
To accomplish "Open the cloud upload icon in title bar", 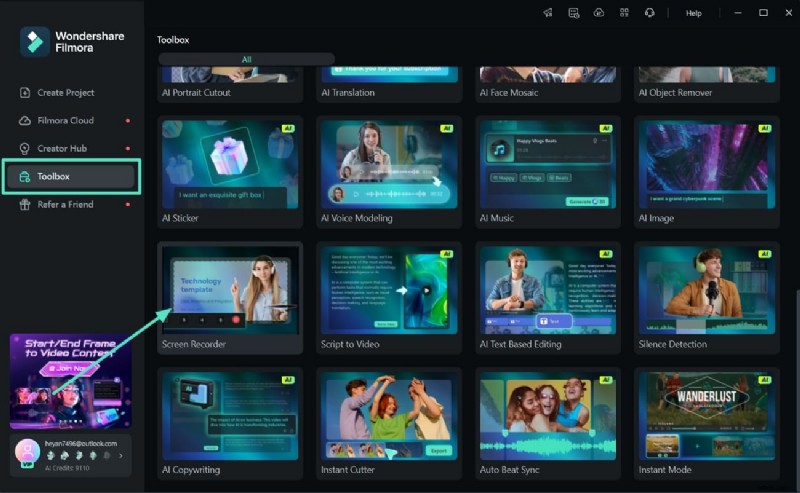I will 598,13.
